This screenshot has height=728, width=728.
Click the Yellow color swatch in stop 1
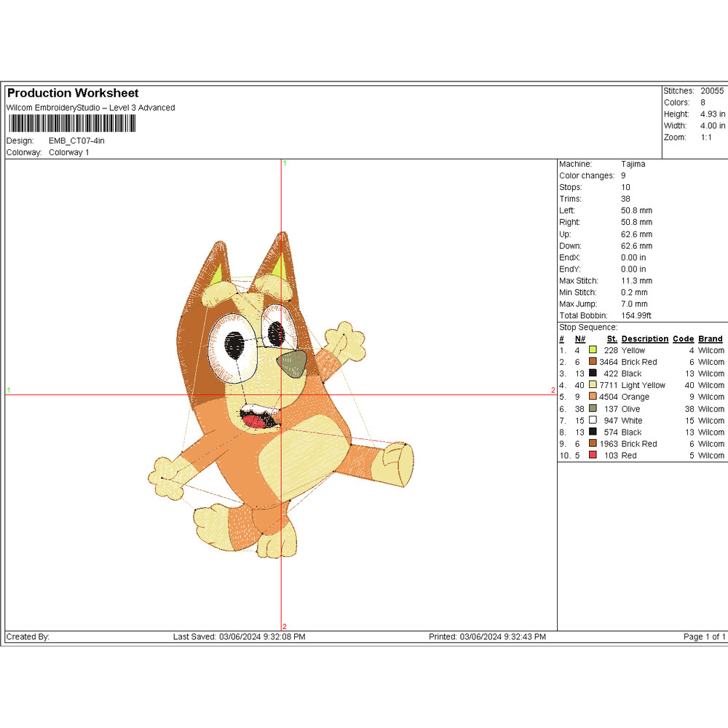click(593, 350)
